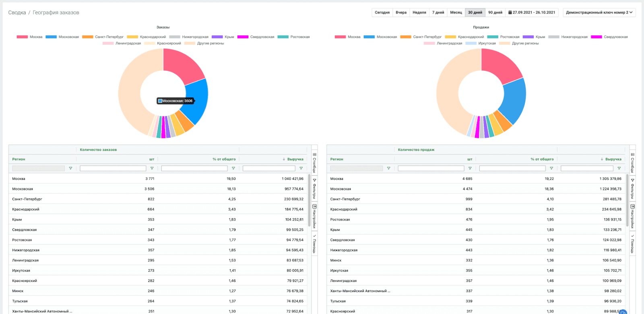Click filter funnel for orders Выручка column

pyautogui.click(x=301, y=168)
